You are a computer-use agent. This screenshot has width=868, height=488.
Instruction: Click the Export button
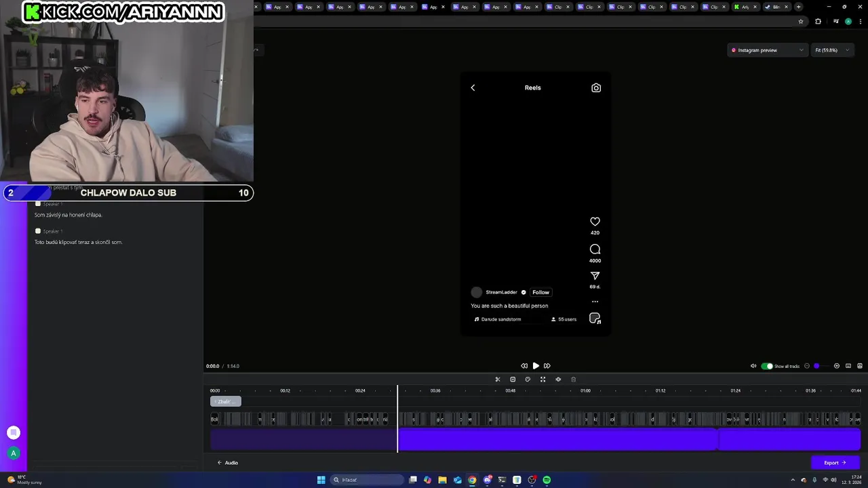click(x=835, y=463)
